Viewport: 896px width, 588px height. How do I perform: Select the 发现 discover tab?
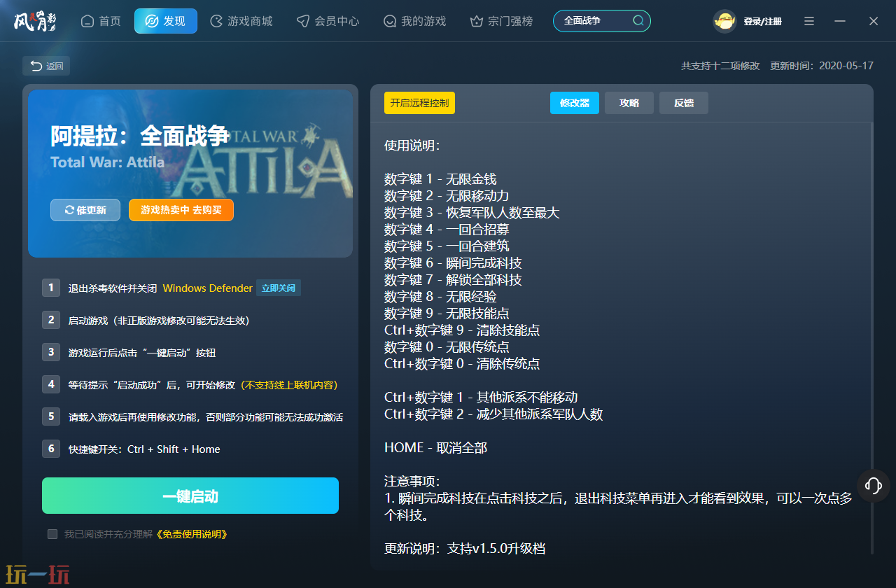pyautogui.click(x=166, y=21)
